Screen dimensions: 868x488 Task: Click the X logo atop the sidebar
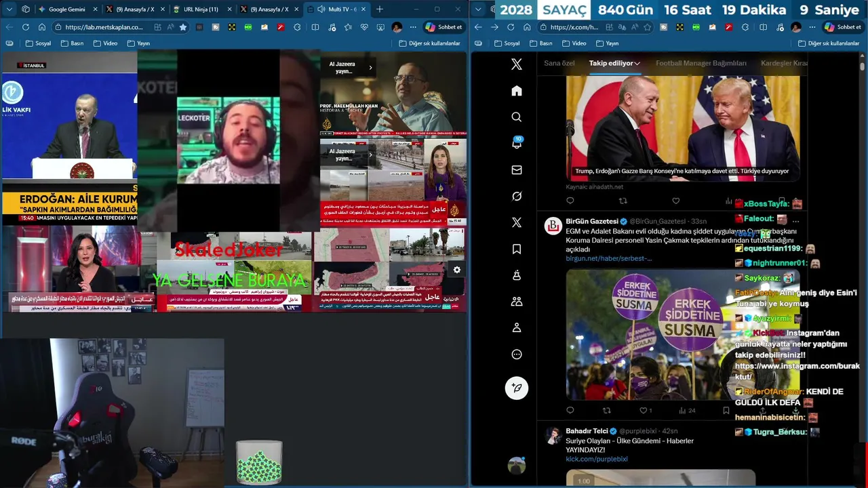[x=517, y=64]
